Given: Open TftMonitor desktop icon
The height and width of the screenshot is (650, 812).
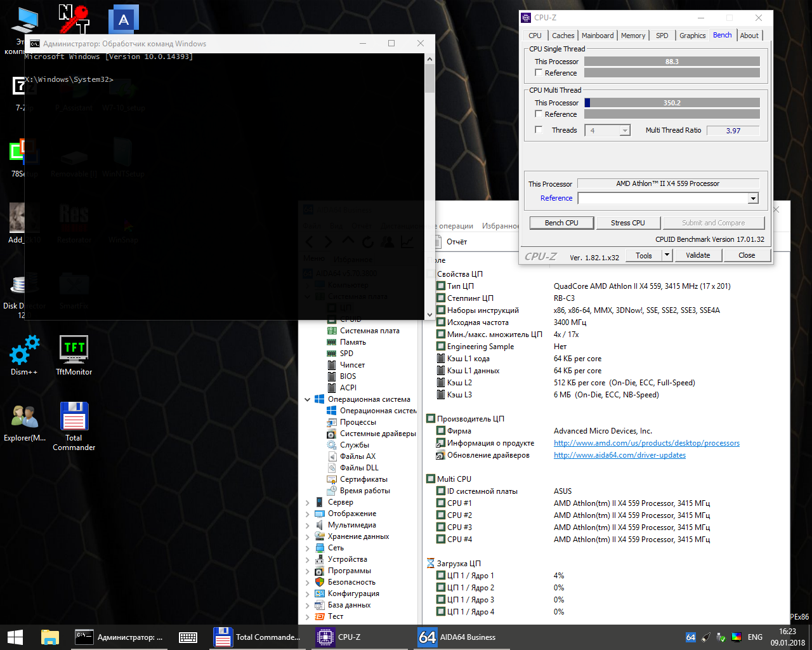Looking at the screenshot, I should pos(74,355).
